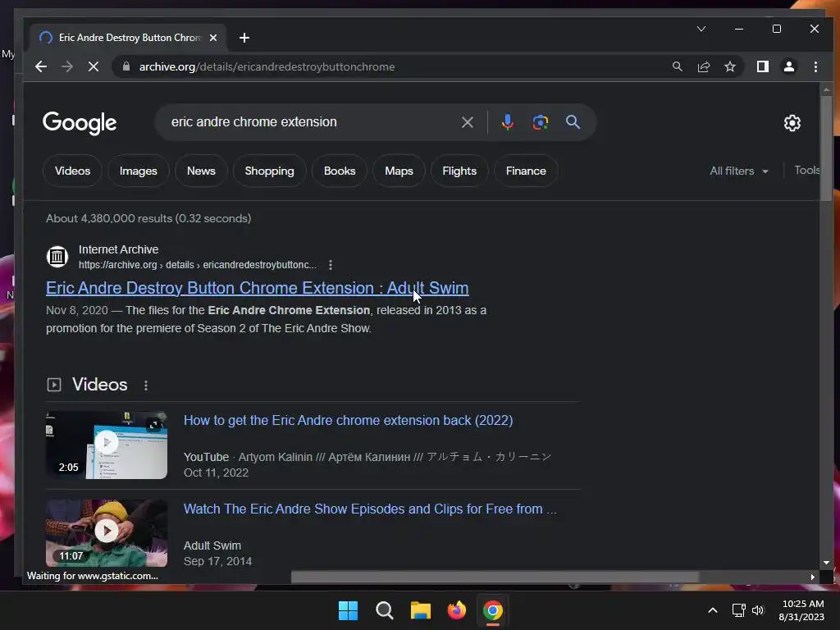
Task: Filter results by Finance
Action: pos(526,171)
